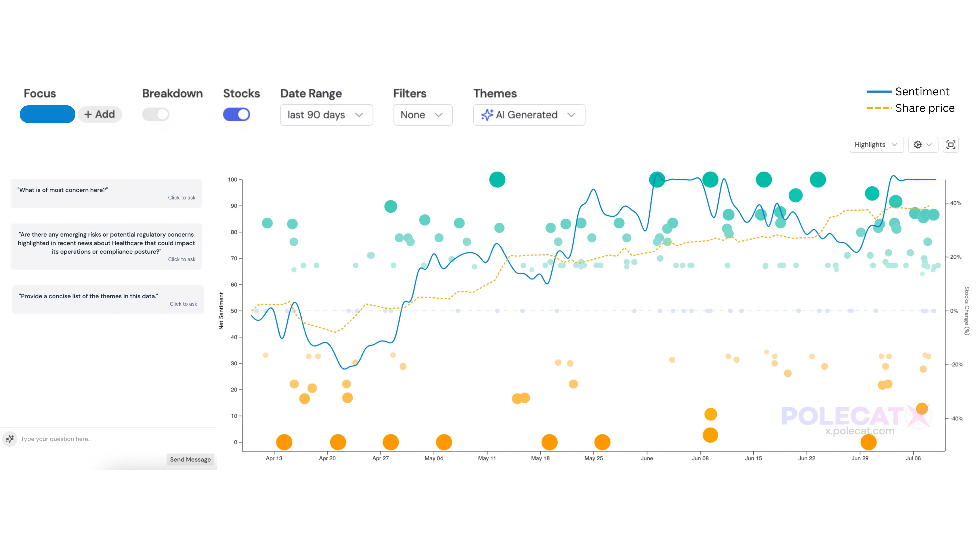Open the Highlights dropdown menu
The height and width of the screenshot is (551, 980).
tap(876, 144)
